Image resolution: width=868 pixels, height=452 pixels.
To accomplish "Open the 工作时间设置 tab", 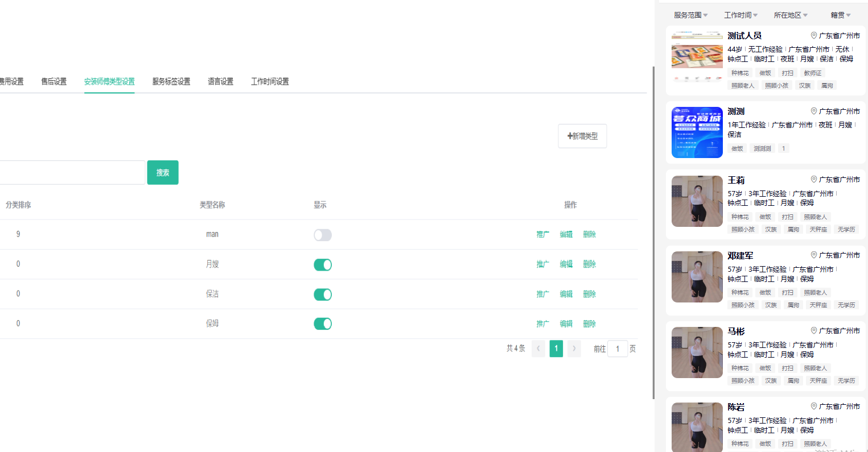I will pyautogui.click(x=270, y=82).
